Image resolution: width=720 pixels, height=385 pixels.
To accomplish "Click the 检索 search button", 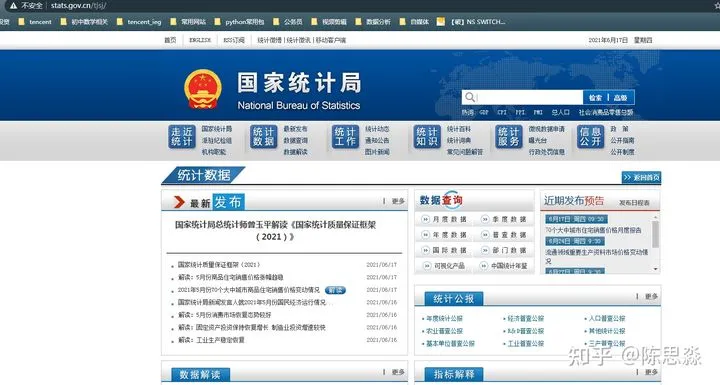I will (x=595, y=97).
